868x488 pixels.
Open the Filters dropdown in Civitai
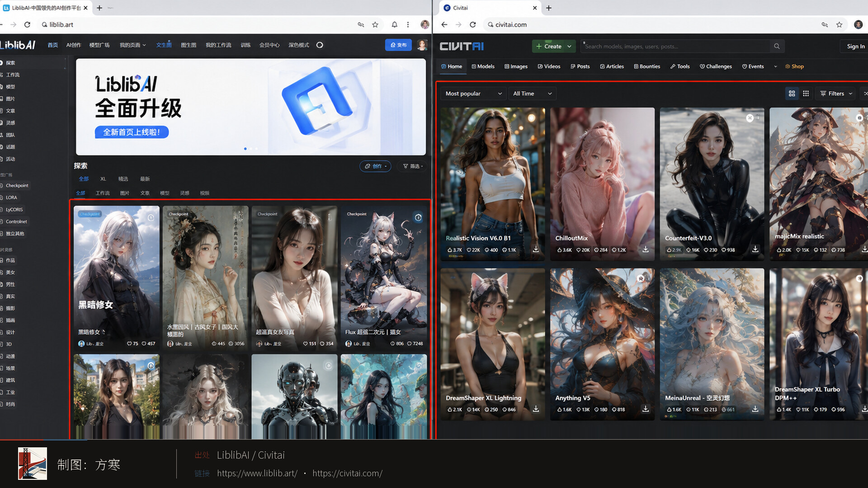pos(836,94)
